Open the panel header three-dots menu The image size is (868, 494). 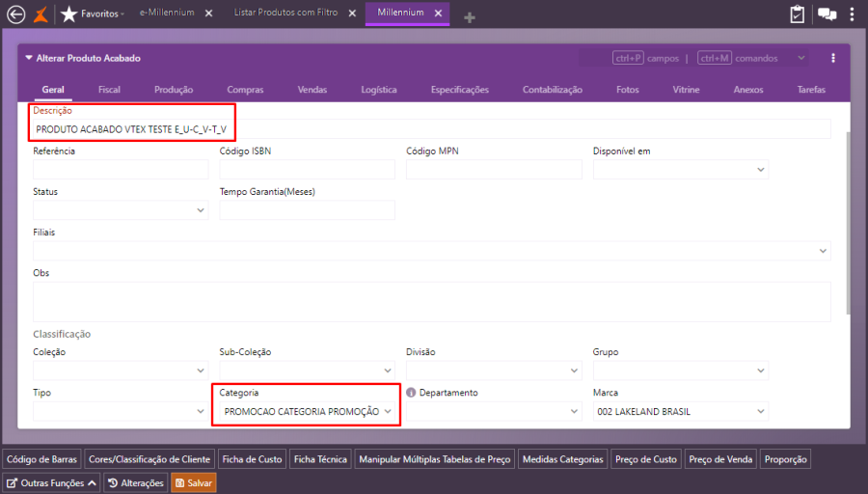[x=833, y=58]
